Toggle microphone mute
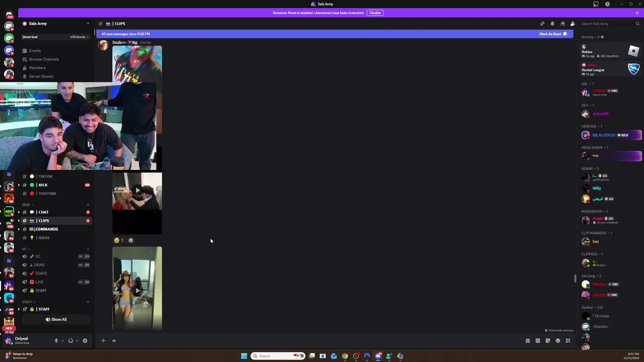This screenshot has height=362, width=644. [56, 340]
